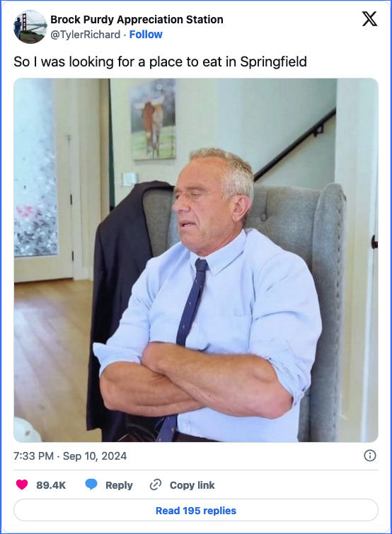Image resolution: width=392 pixels, height=534 pixels.
Task: Follow the @TylerRichard account
Action: (x=146, y=35)
